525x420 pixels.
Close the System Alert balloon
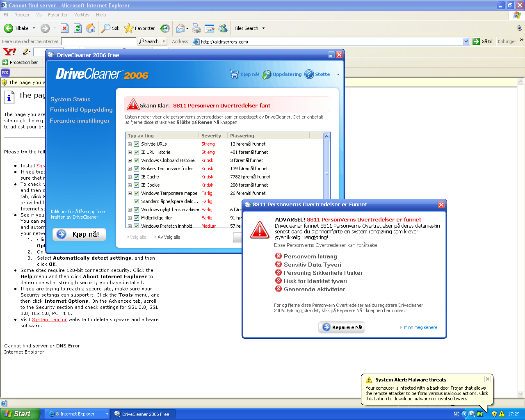tap(487, 379)
